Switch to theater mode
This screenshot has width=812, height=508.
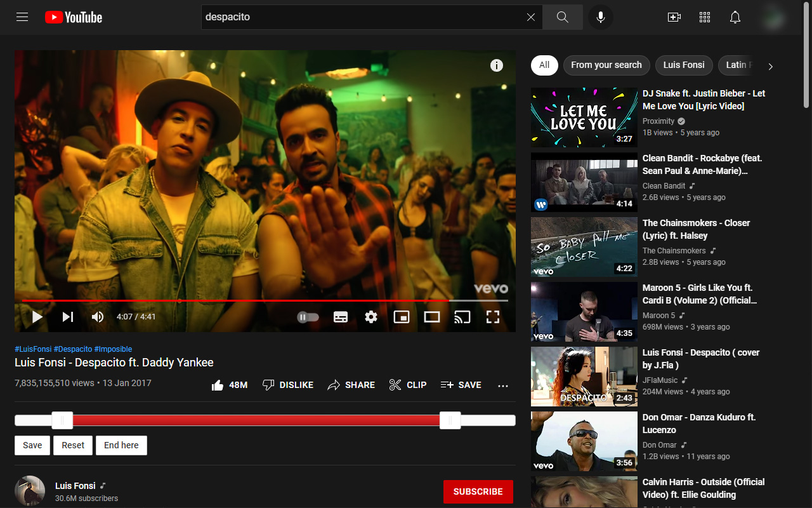pos(432,316)
